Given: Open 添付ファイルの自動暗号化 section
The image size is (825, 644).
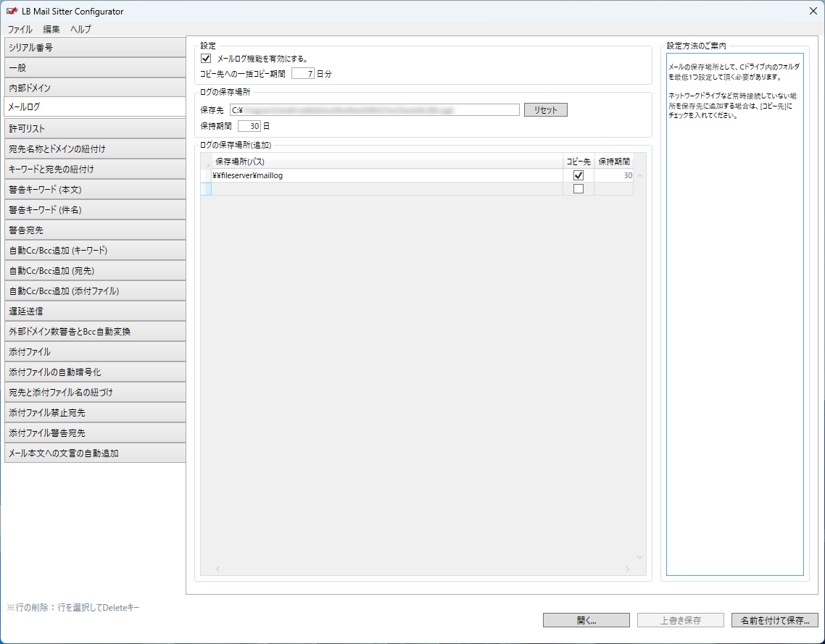Looking at the screenshot, I should (x=95, y=372).
